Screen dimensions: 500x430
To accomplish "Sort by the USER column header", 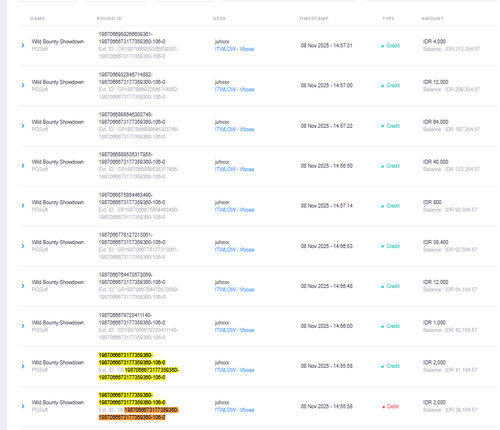I will point(219,18).
